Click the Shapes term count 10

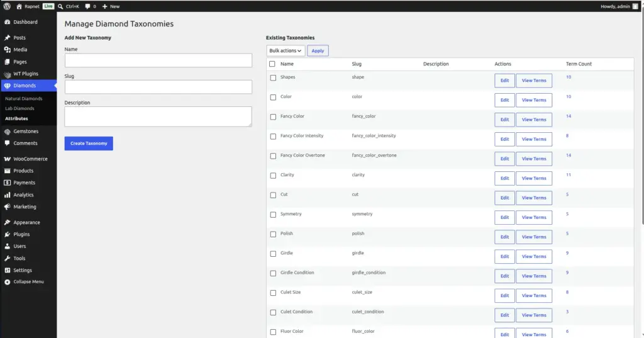pyautogui.click(x=569, y=77)
